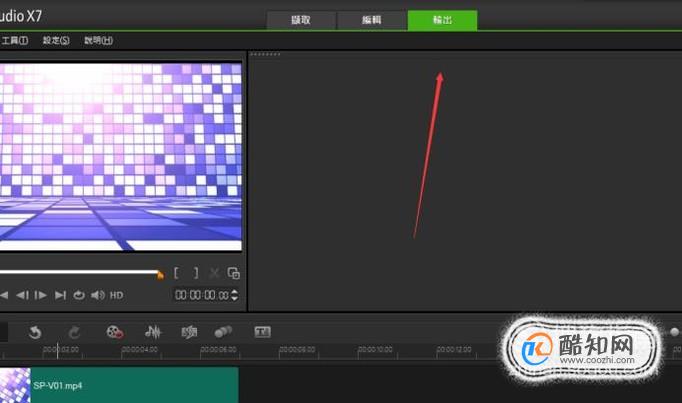Click the Redo icon in timeline toolbar
This screenshot has height=403, width=682.
tap(74, 332)
